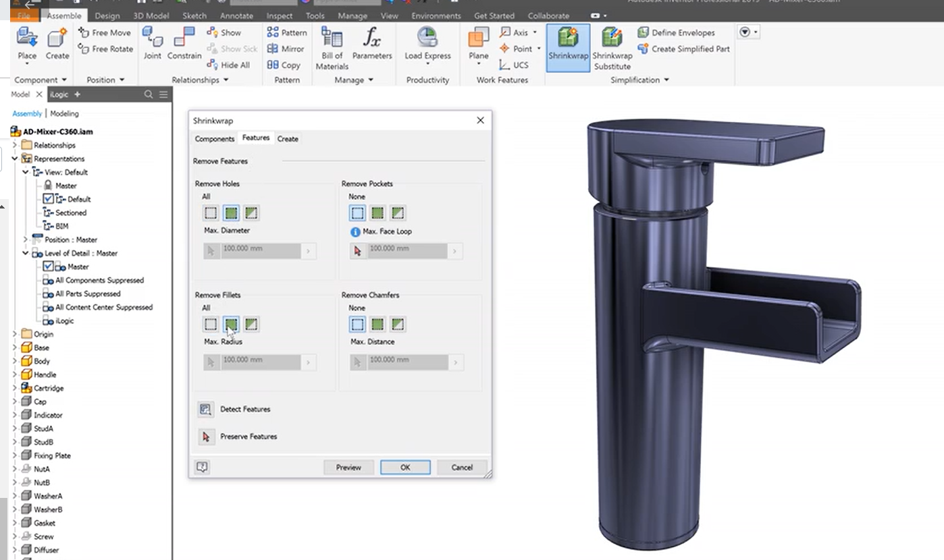Click the UCS work feature
Screen dimensions: 944x560
coord(514,65)
